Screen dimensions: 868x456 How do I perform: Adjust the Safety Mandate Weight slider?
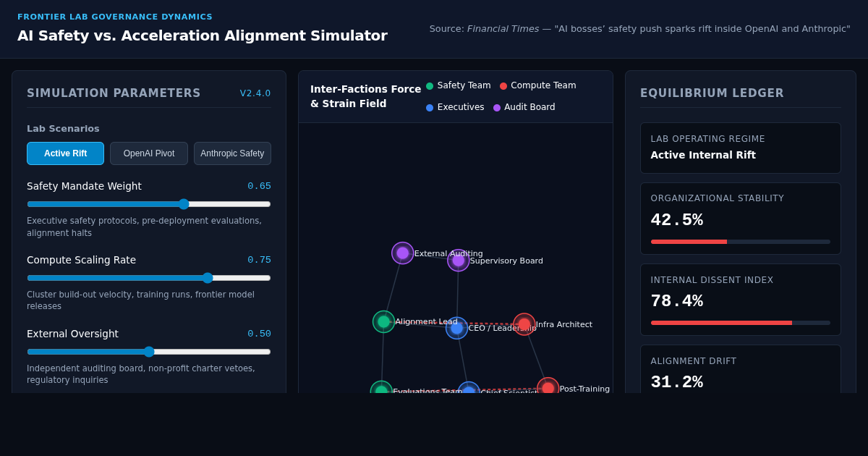pos(149,204)
